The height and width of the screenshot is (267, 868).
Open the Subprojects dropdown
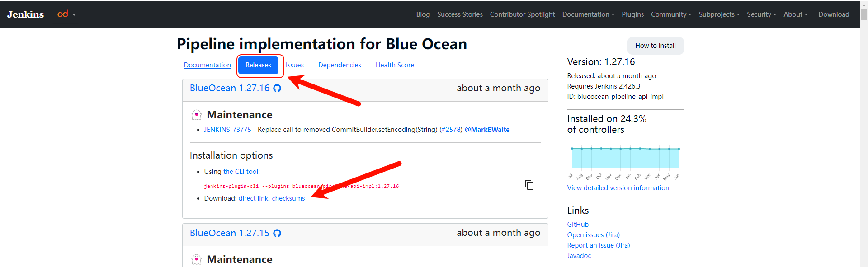coord(719,14)
